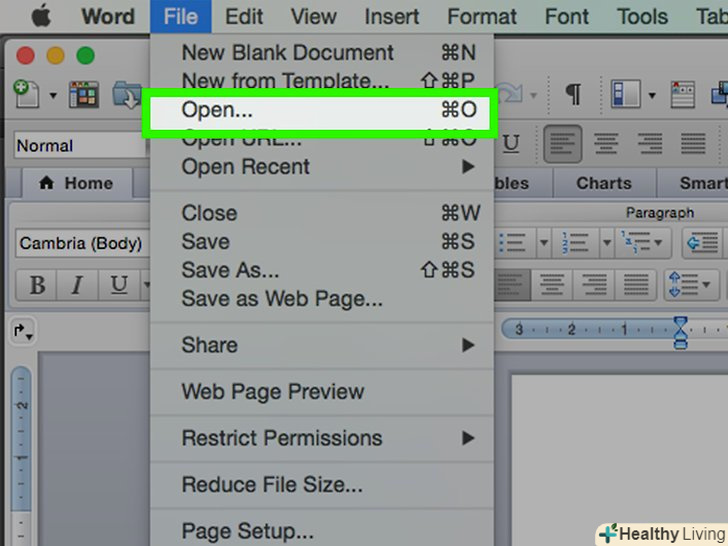
Task: Click the New Document toolbar icon
Action: coord(26,94)
